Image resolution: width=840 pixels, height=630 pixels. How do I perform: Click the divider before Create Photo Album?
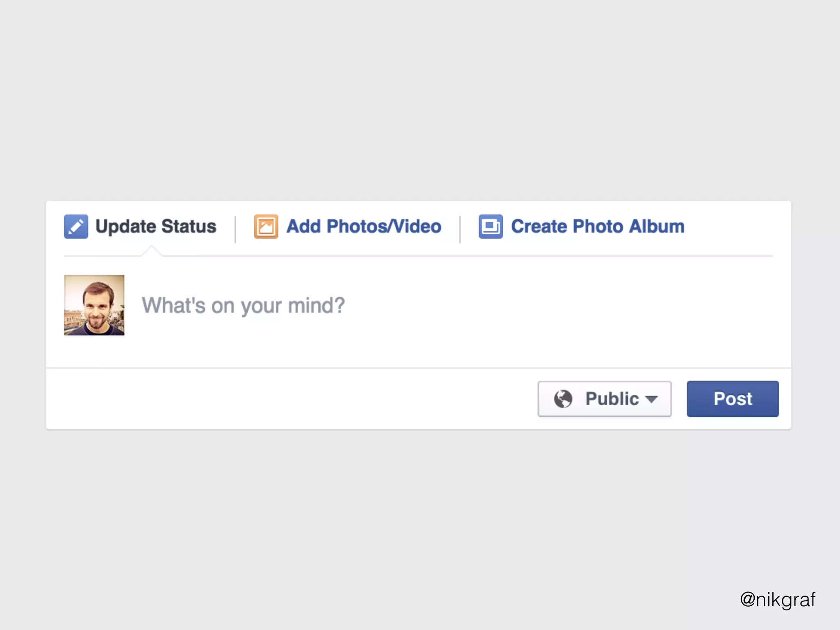pyautogui.click(x=460, y=229)
